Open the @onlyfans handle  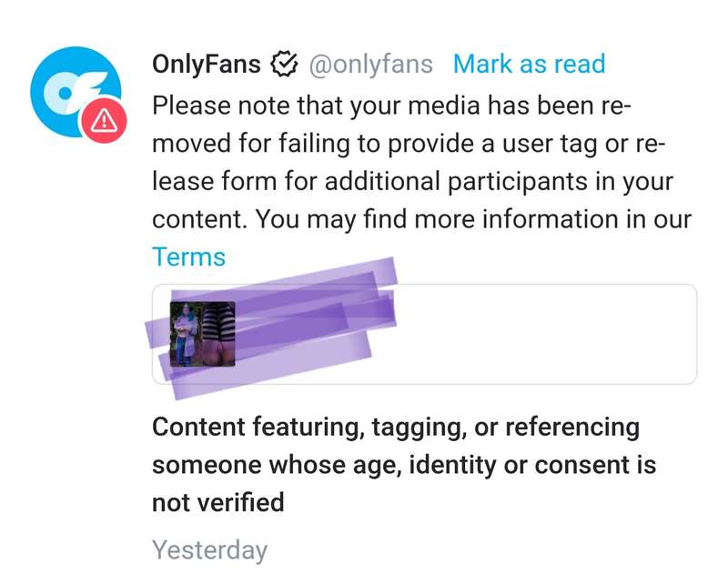point(371,65)
